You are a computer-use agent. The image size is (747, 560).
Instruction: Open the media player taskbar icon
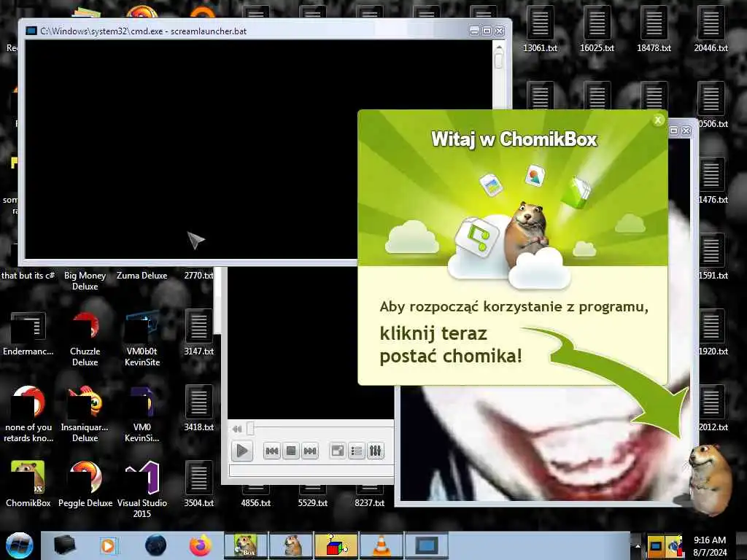pos(108,545)
